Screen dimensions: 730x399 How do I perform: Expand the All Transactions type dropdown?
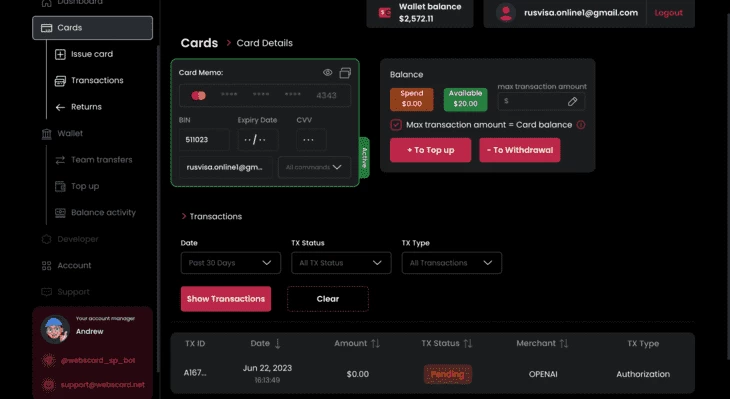coord(452,263)
